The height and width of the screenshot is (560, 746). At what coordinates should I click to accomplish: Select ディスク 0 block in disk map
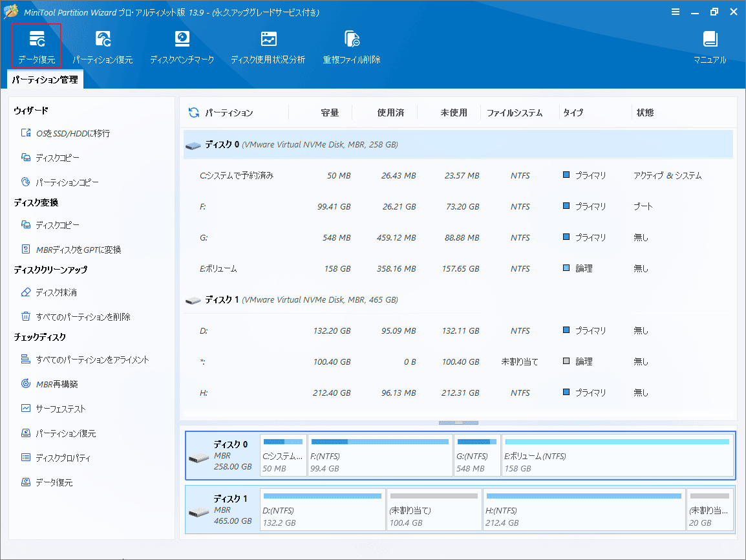click(x=222, y=456)
